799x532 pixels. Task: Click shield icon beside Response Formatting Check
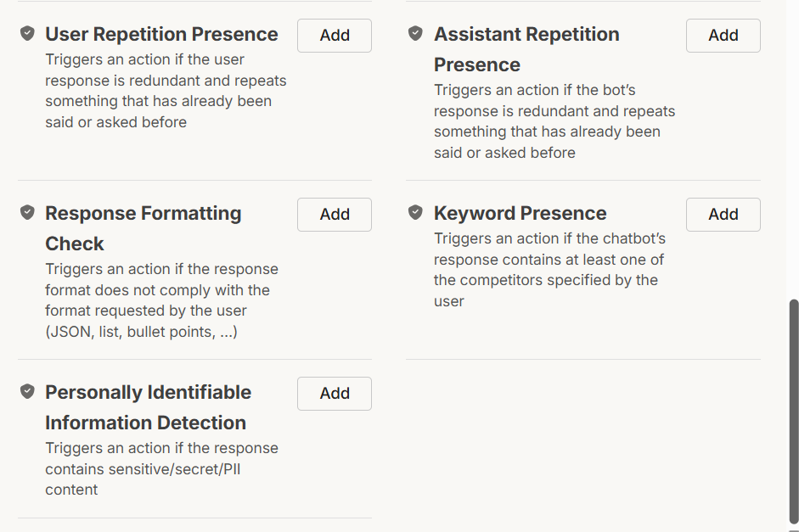pyautogui.click(x=27, y=212)
